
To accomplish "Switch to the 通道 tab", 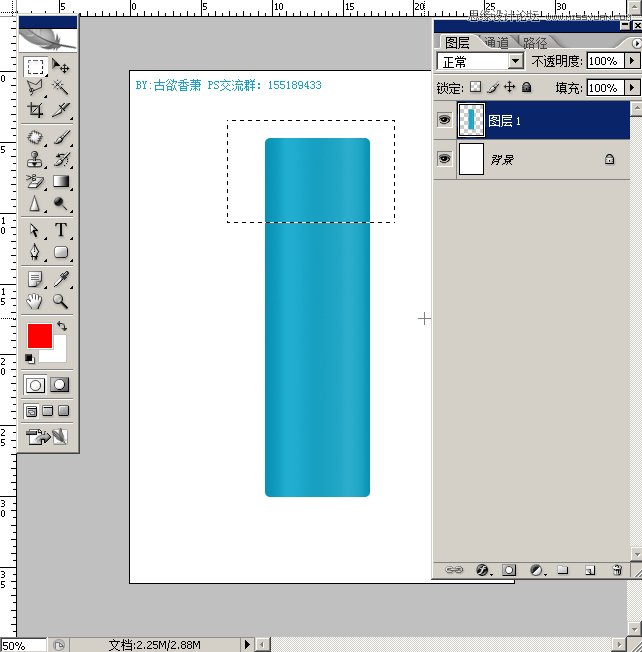I will pyautogui.click(x=496, y=43).
